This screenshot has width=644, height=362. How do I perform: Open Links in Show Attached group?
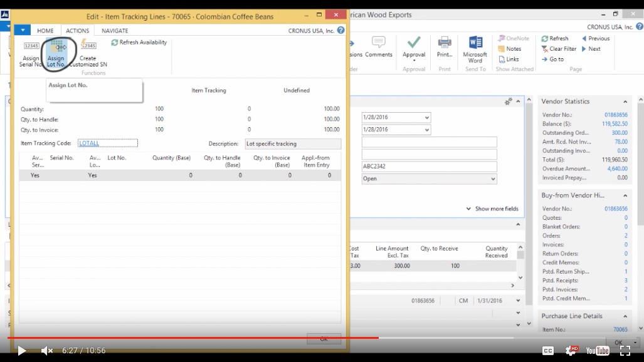(509, 59)
